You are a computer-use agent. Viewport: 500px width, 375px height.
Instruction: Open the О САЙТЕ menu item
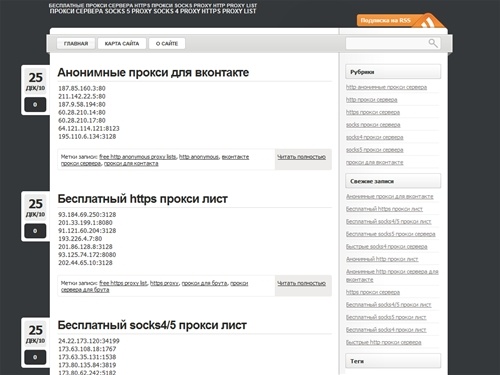point(167,43)
